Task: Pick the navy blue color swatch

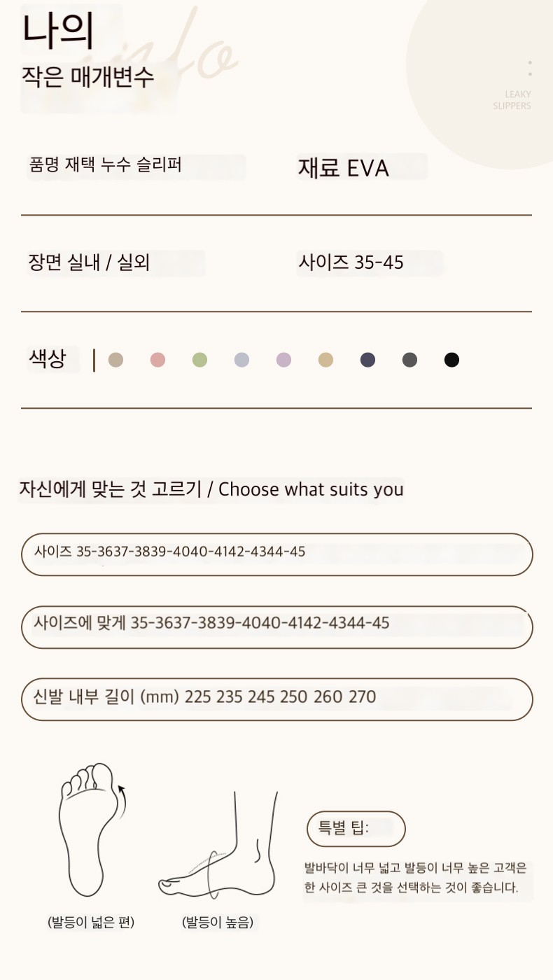Action: [x=367, y=360]
